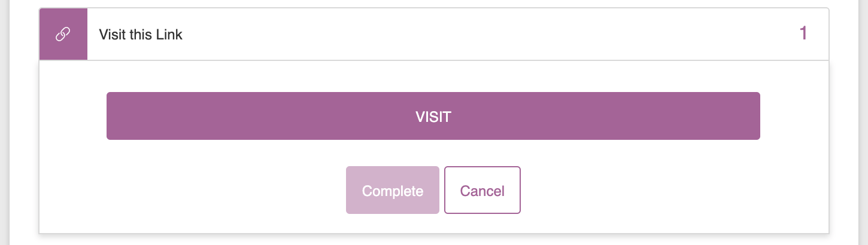Viewport: 868px width, 245px height.
Task: Click the entry value 1 at right
Action: pos(804,33)
